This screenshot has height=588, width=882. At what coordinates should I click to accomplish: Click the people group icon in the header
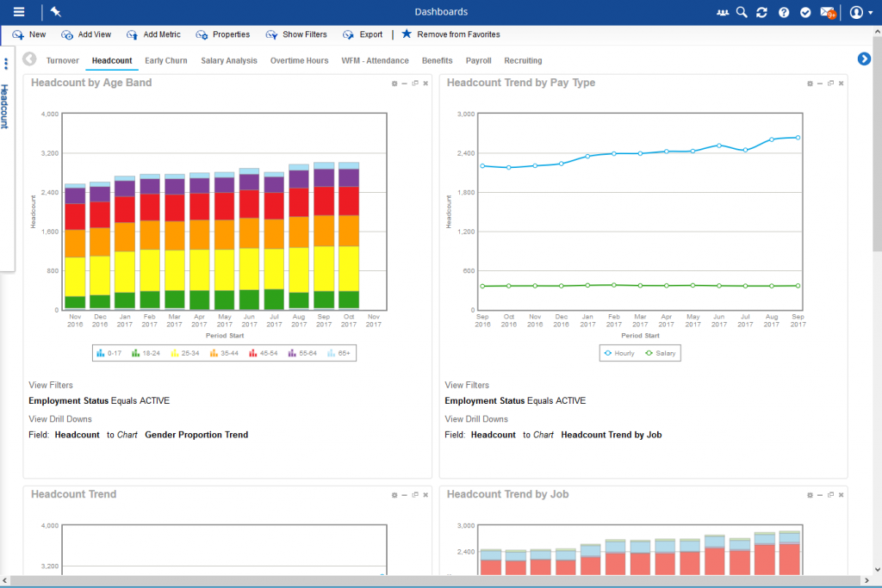(722, 12)
